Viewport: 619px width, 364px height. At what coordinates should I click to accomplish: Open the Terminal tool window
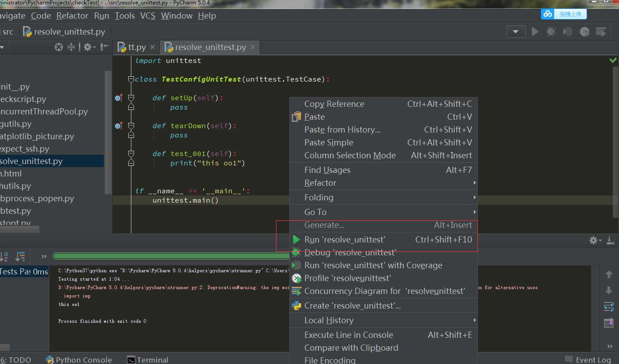147,360
